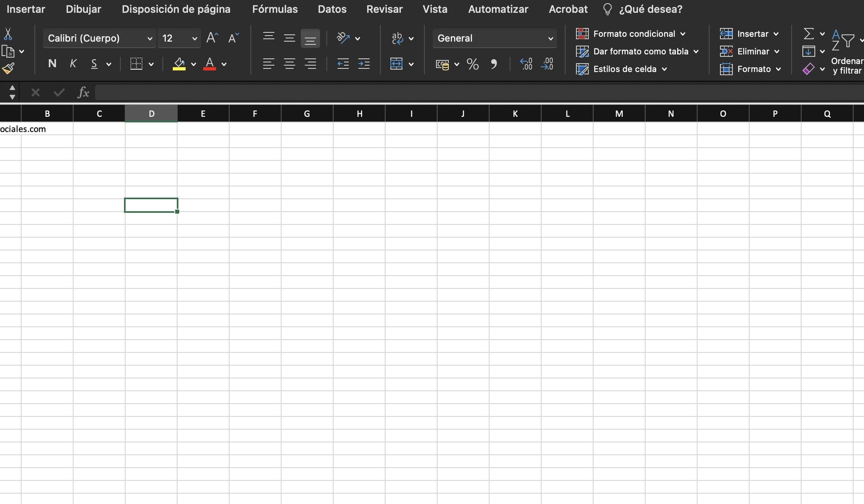Expand the AutoSum options arrow

point(822,34)
